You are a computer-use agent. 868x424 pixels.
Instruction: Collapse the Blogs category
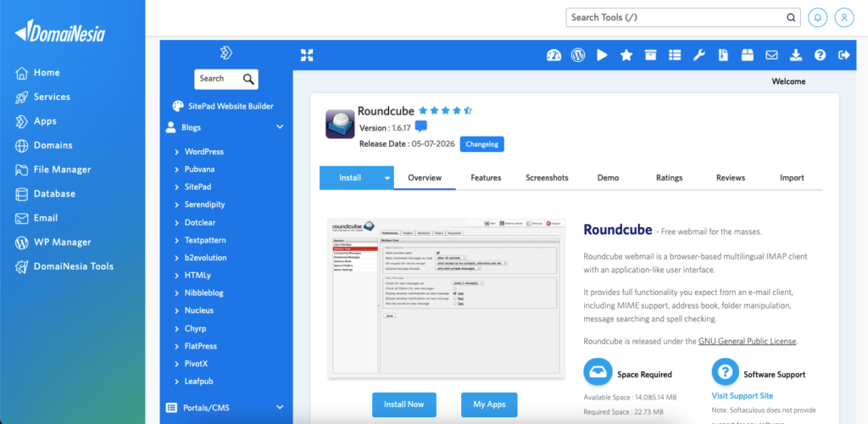pos(280,127)
